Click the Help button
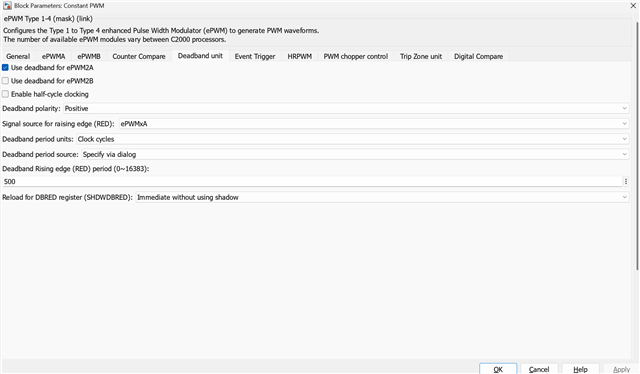The image size is (640, 374). (580, 369)
